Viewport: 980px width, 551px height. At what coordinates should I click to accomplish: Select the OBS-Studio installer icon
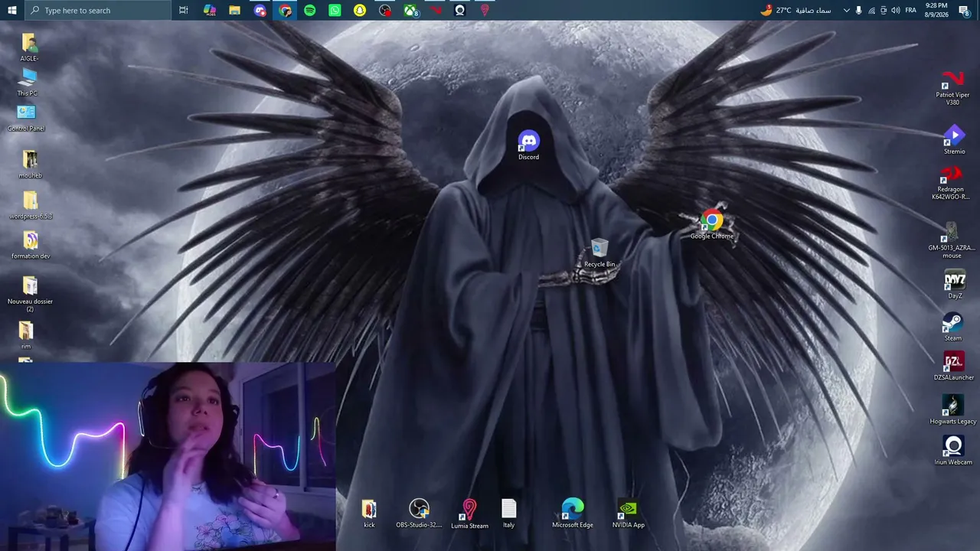(x=419, y=514)
